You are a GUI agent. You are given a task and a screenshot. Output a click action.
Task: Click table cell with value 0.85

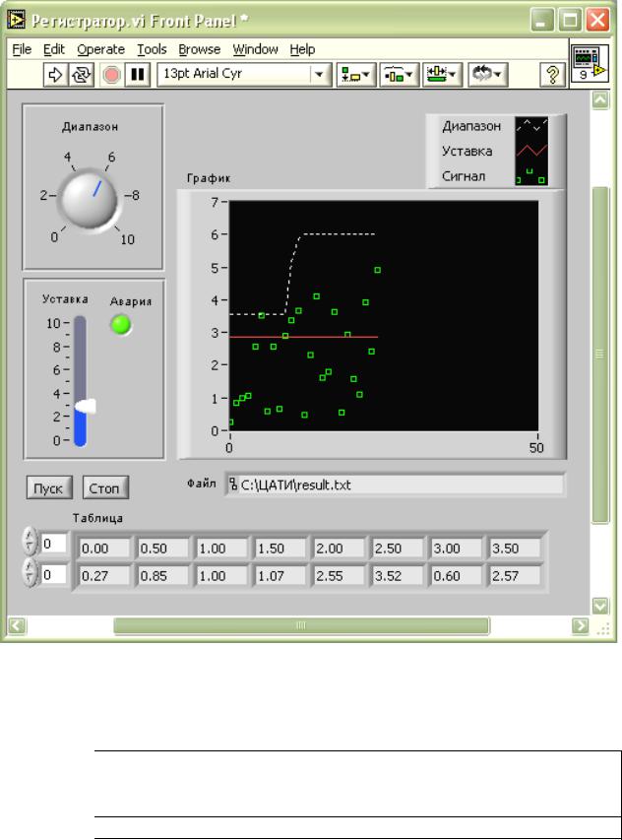point(162,575)
